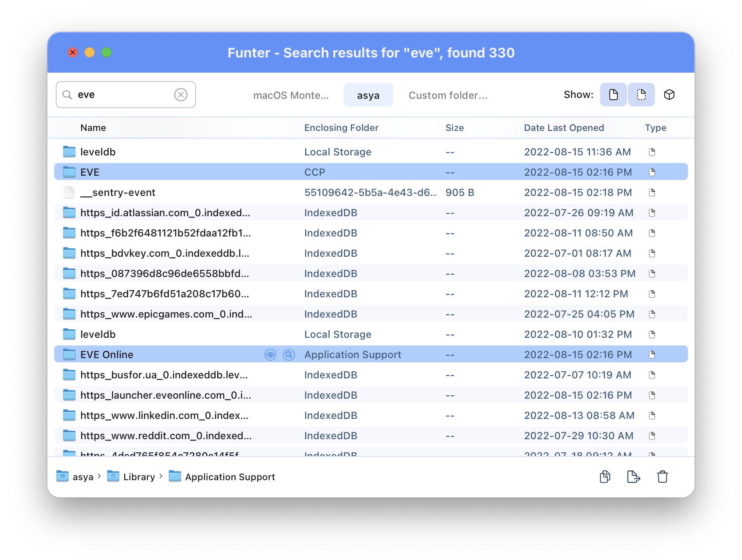Click type icon in EVE CCP row
Screen dimensions: 742x560
pos(652,172)
